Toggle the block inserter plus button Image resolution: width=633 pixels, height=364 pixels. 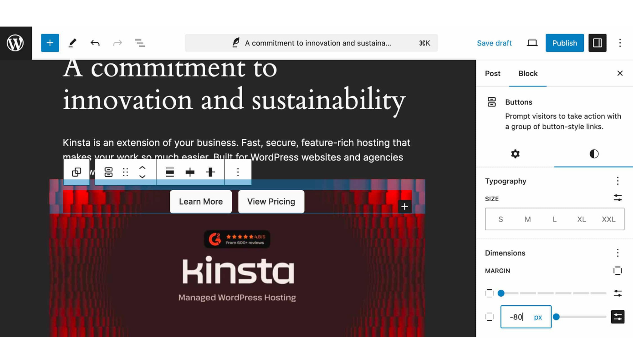(50, 43)
